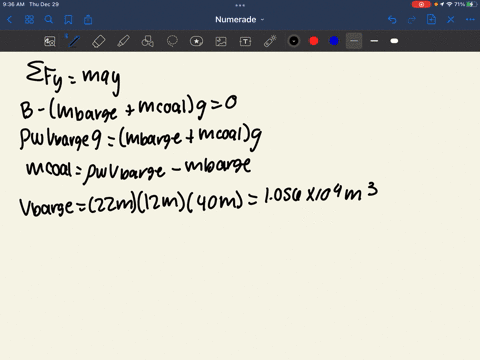Choose the red pen color
This screenshot has height=360, width=480.
[x=314, y=41]
